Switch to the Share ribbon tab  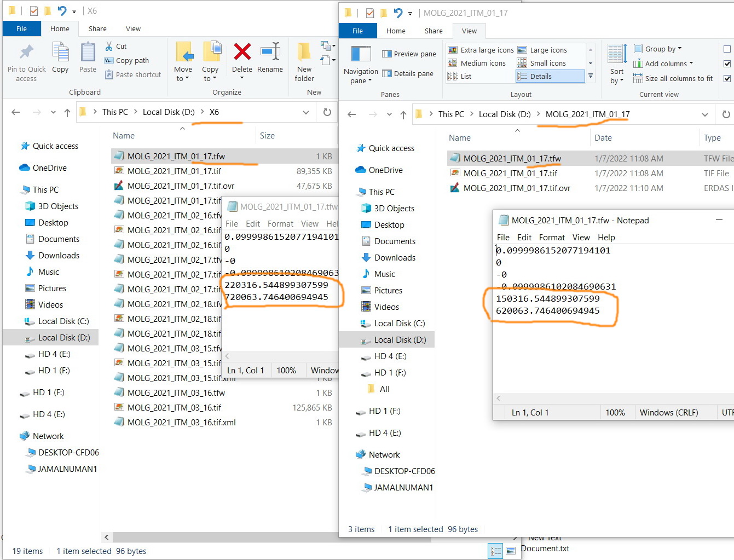[x=434, y=31]
